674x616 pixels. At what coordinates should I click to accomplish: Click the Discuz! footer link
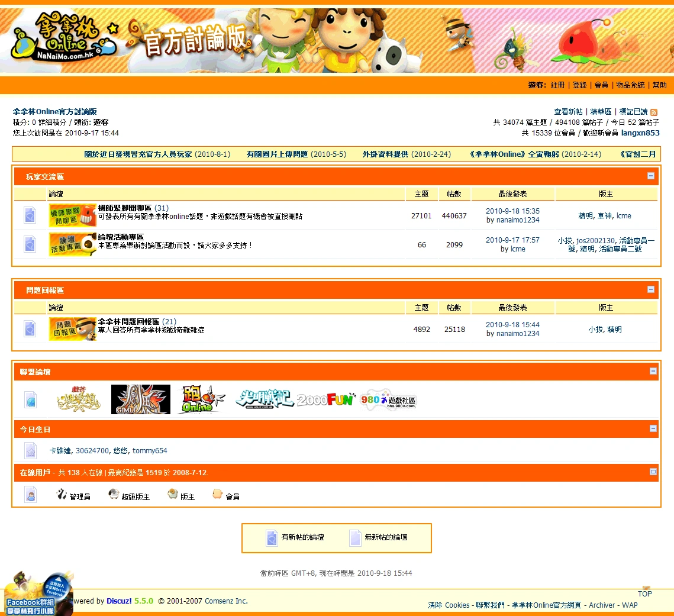coord(119,601)
